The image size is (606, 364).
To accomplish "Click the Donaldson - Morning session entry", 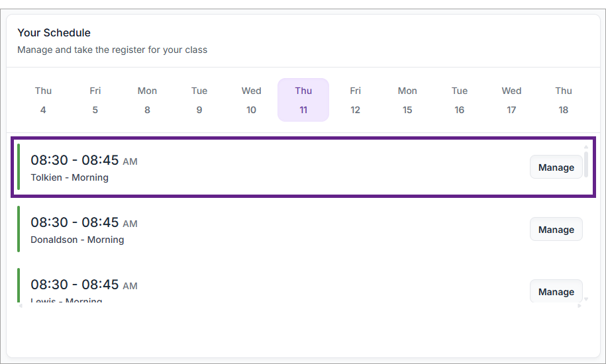I will pos(265,230).
